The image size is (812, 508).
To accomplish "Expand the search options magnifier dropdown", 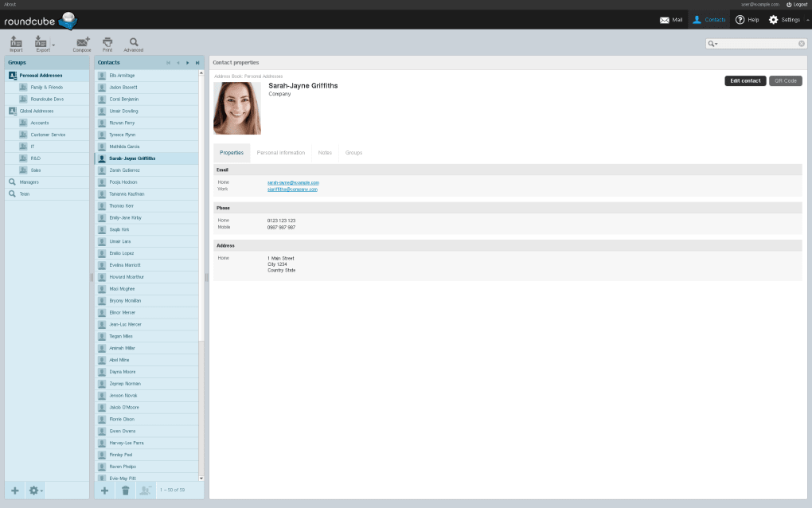I will pos(713,44).
